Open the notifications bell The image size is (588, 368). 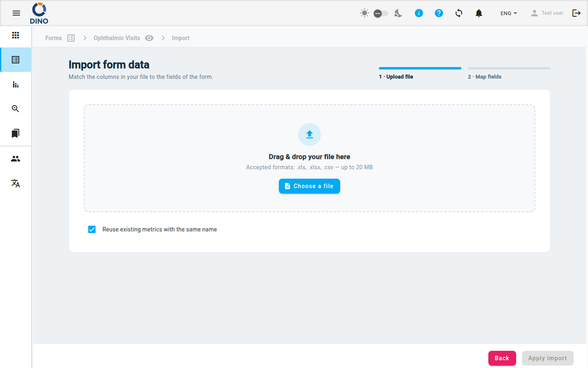479,13
